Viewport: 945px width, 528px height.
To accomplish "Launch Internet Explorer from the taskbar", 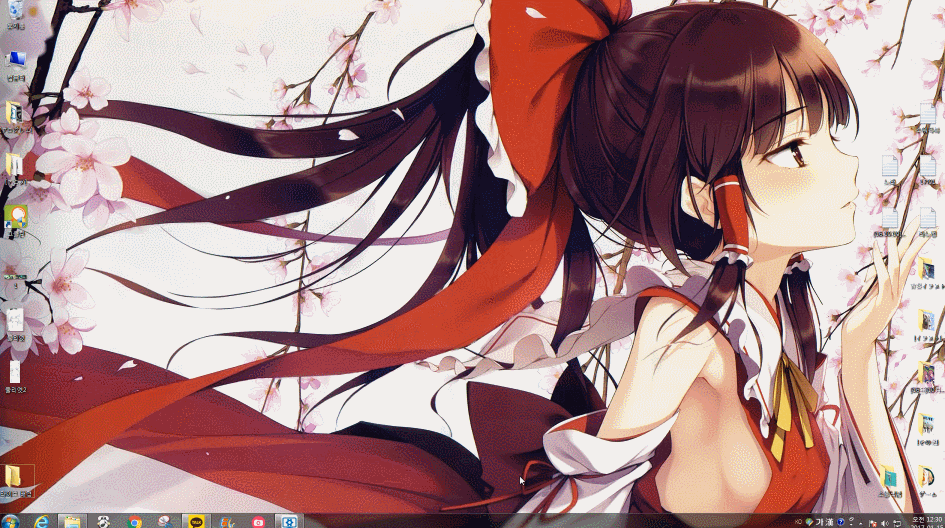I will point(41,521).
